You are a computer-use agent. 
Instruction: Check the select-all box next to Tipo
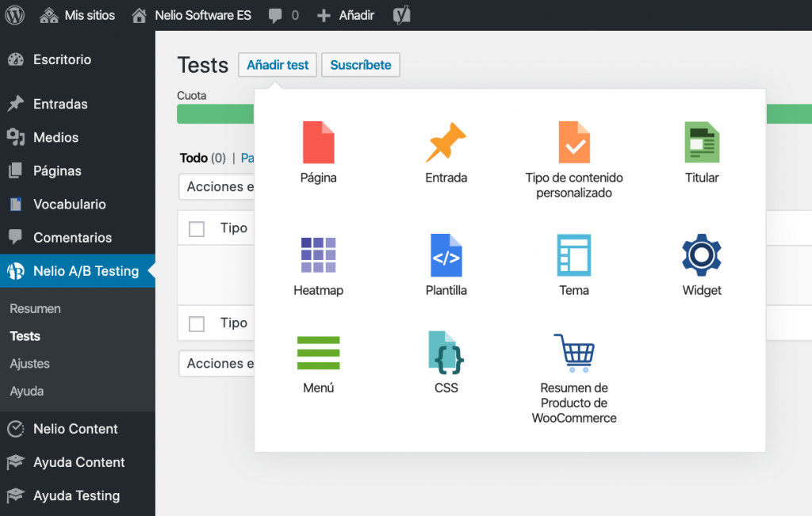point(197,227)
